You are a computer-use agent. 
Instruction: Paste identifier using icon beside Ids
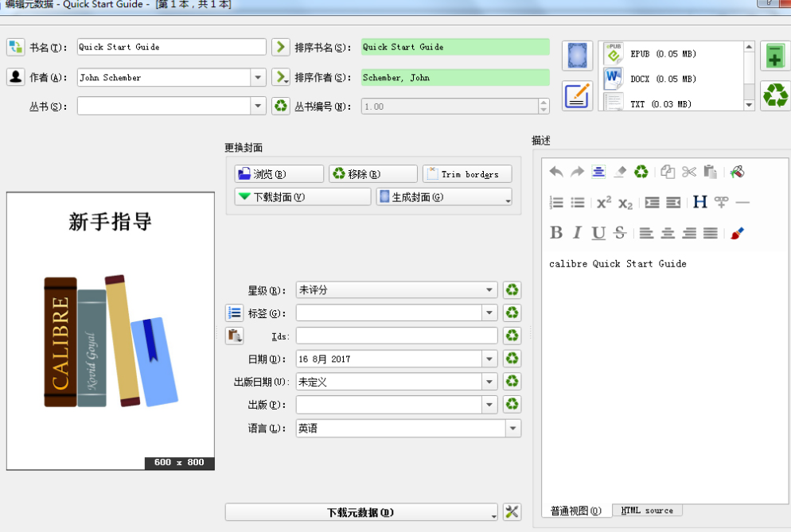(x=234, y=336)
